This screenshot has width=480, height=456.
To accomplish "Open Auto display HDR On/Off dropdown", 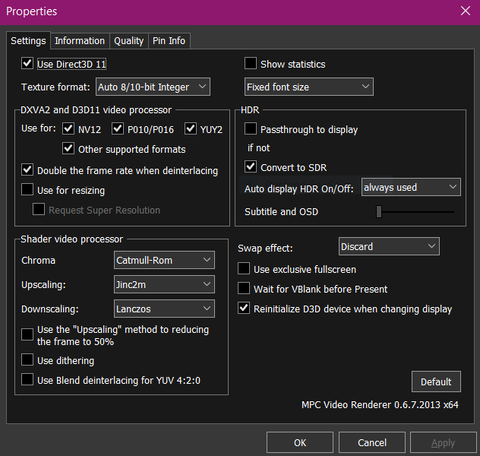I will click(411, 187).
